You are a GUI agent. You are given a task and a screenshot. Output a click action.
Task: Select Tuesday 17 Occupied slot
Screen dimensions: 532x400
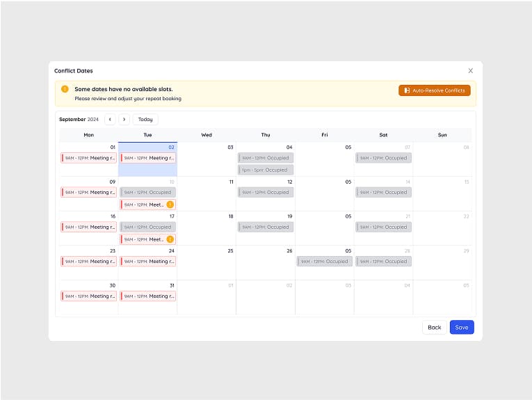point(147,227)
